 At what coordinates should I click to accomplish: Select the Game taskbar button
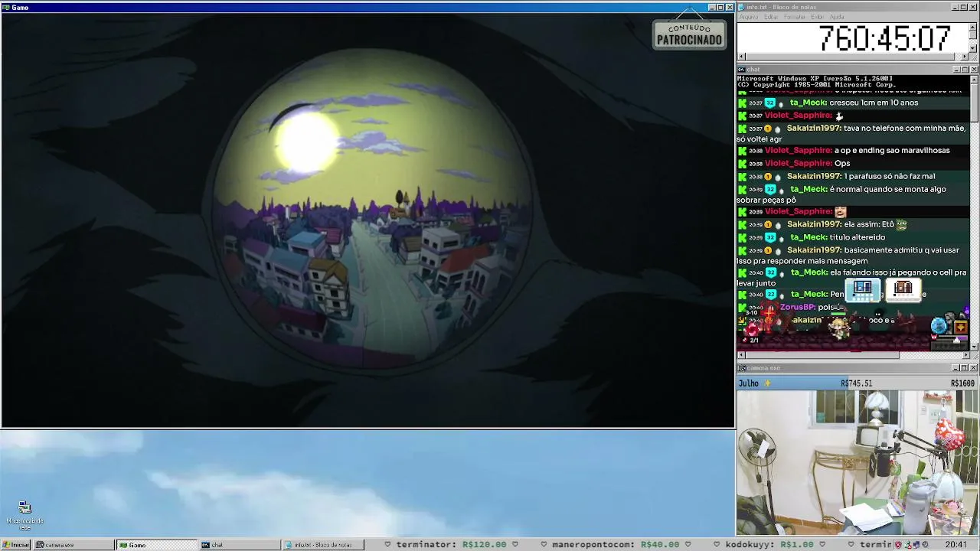click(x=157, y=545)
